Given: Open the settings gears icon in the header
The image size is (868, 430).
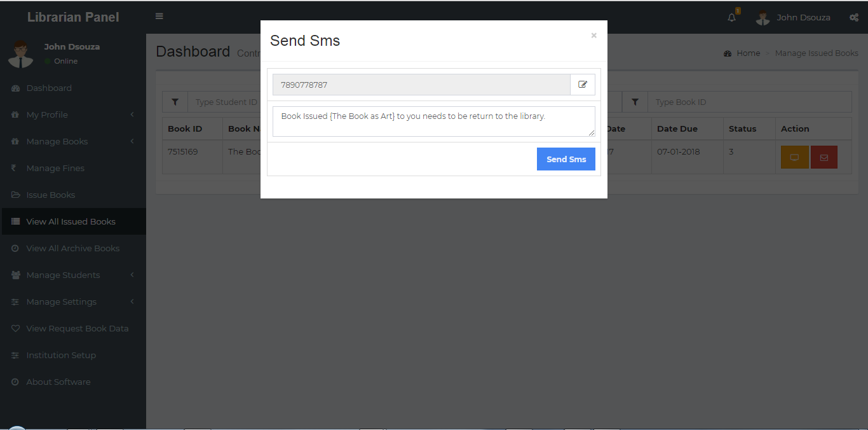Looking at the screenshot, I should pos(854,17).
